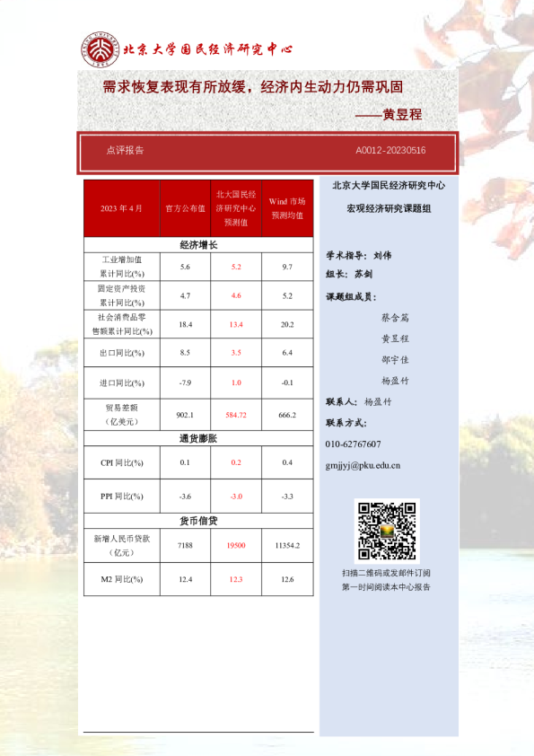Click the Wind export value 6.4

coord(287,353)
